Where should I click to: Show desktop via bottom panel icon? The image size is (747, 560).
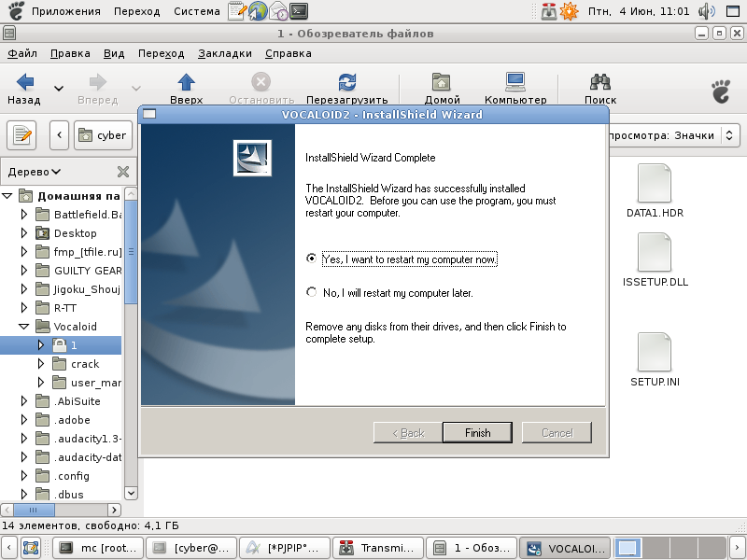coord(31,548)
